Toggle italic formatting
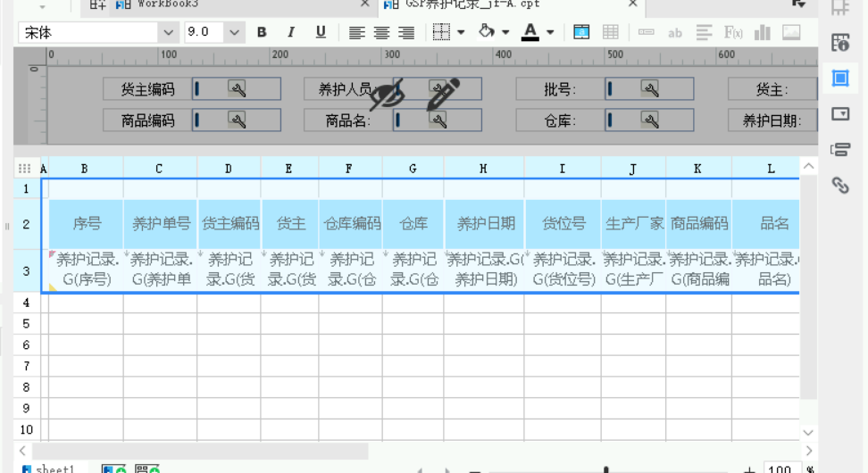The image size is (868, 473). coord(291,33)
